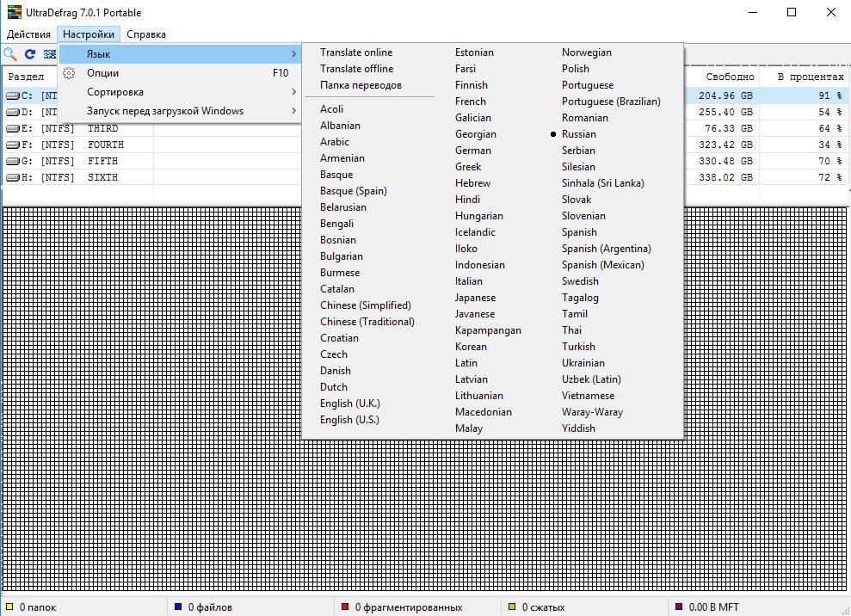Screen dimensions: 851x616
Task: Select Norwegian from language list
Action: [587, 52]
